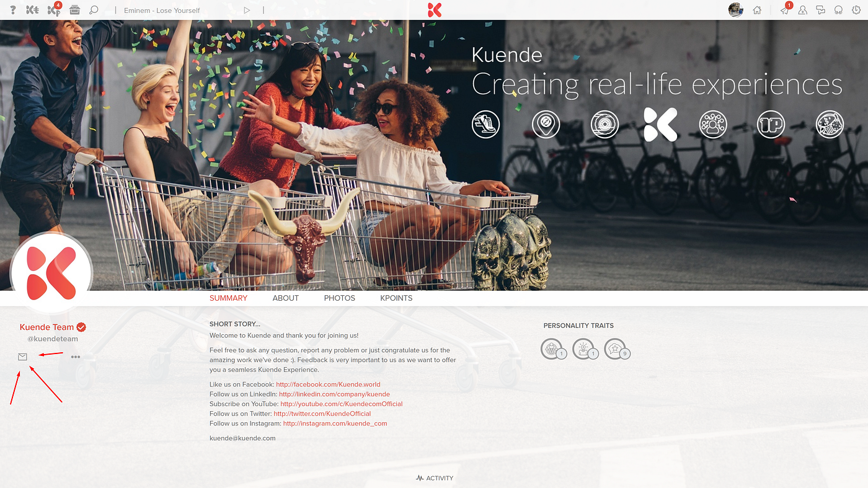Open the friend requests person icon
Viewport: 868px width, 488px height.
(802, 10)
